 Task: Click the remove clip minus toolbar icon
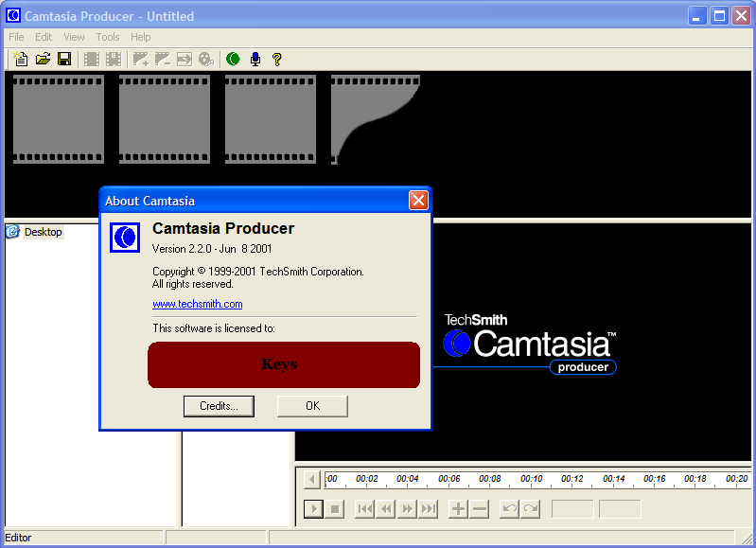163,59
